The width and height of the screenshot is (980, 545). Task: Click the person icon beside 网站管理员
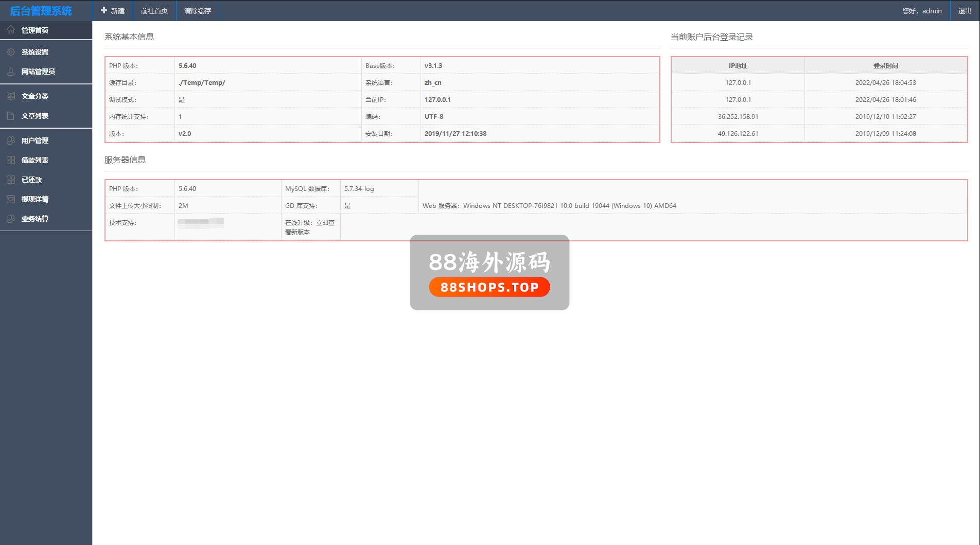point(11,72)
